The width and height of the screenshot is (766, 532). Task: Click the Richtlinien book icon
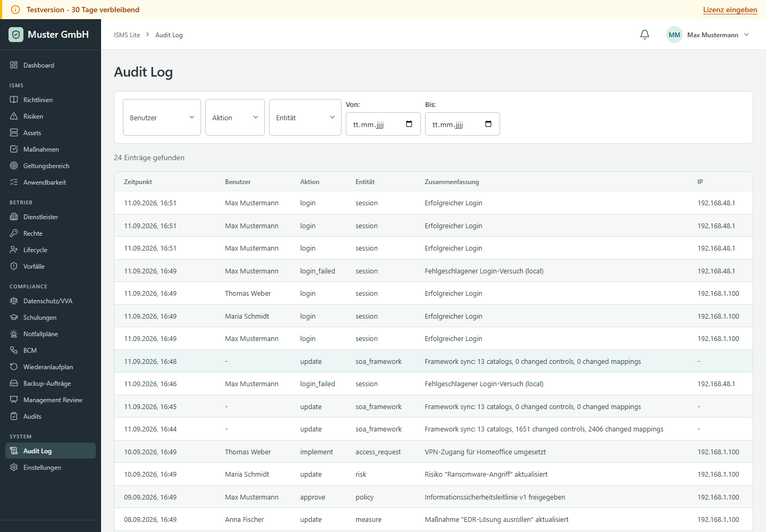coord(14,99)
